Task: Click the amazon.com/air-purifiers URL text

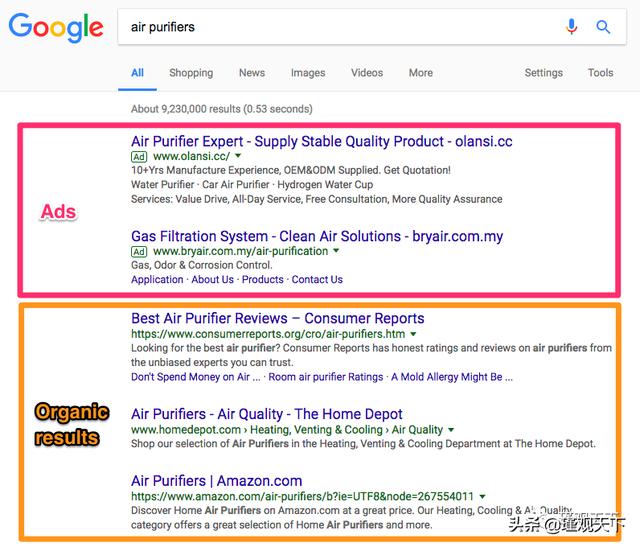Action: (302, 496)
